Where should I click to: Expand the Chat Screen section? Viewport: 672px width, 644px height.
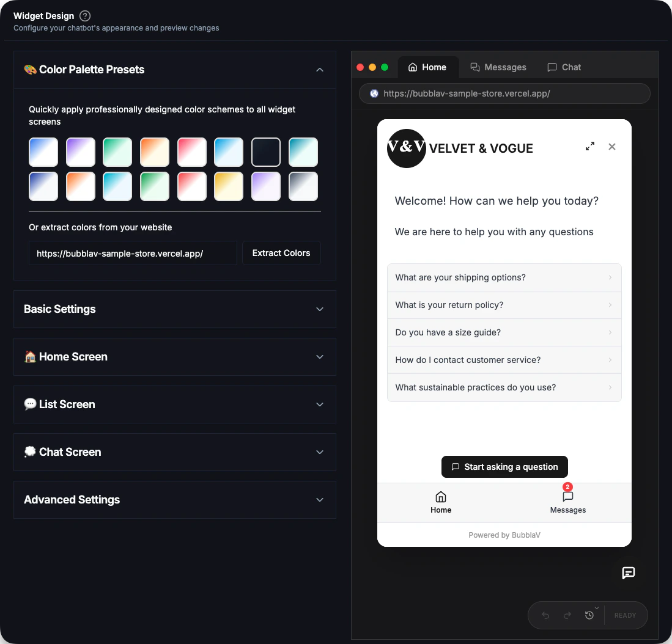pos(175,452)
